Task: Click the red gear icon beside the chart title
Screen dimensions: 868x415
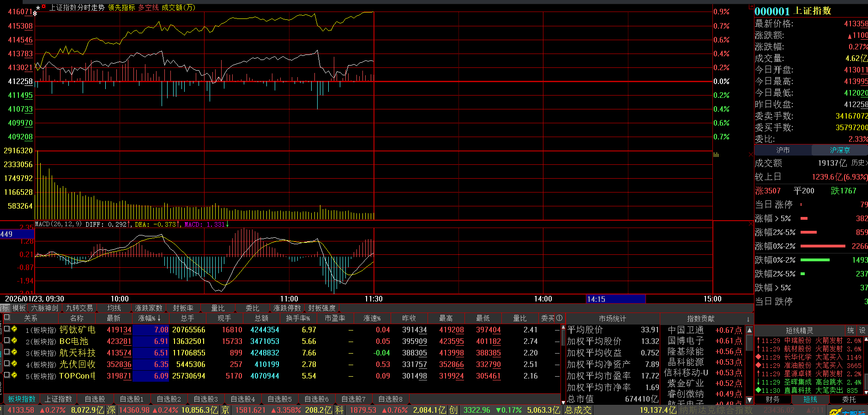Action: [x=44, y=7]
